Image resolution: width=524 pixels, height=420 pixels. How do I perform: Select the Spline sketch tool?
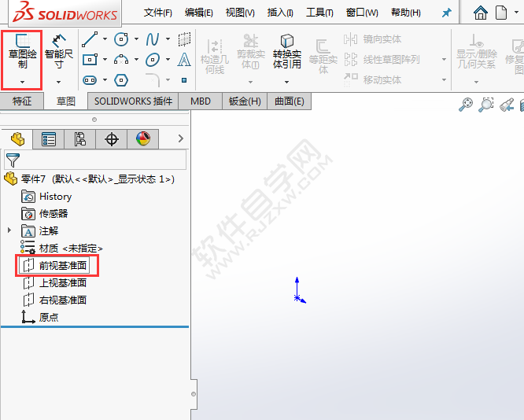click(153, 39)
